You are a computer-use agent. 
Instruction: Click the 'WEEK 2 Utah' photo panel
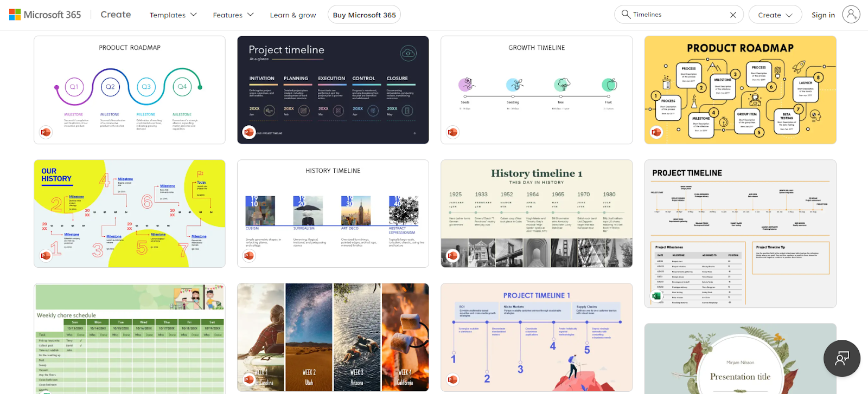tap(309, 337)
